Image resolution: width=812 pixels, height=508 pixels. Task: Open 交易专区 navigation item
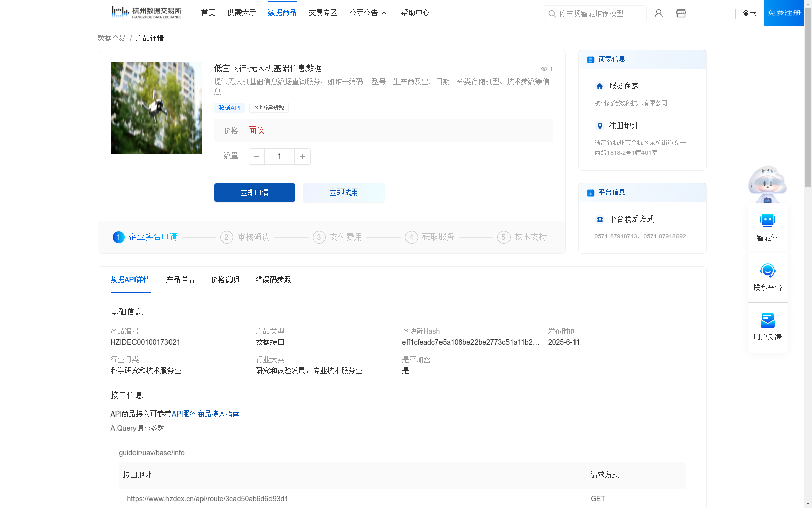pos(323,13)
